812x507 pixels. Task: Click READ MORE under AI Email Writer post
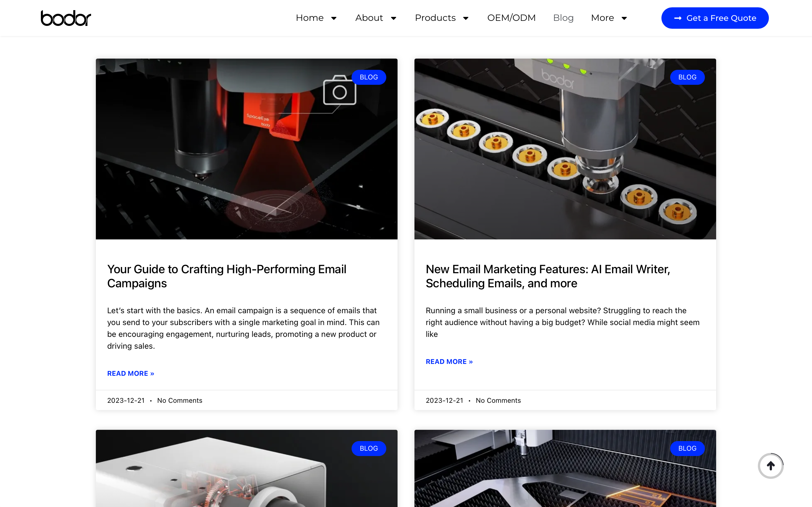click(x=449, y=361)
